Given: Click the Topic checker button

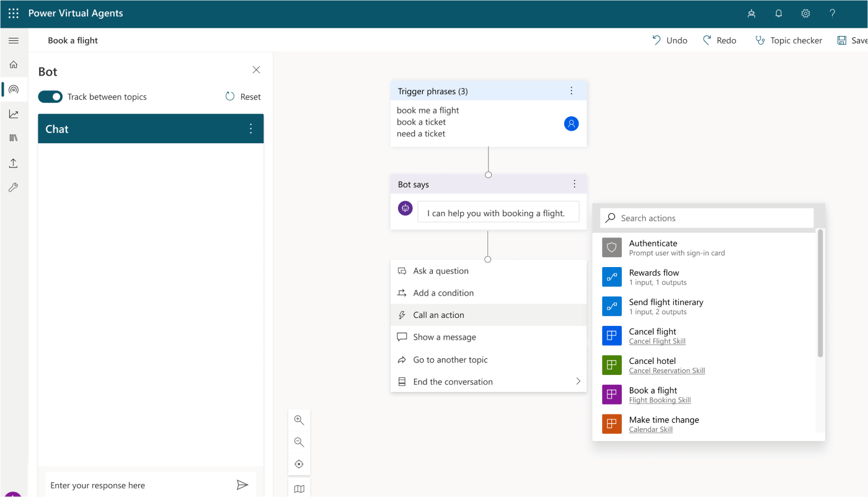Looking at the screenshot, I should click(x=789, y=40).
